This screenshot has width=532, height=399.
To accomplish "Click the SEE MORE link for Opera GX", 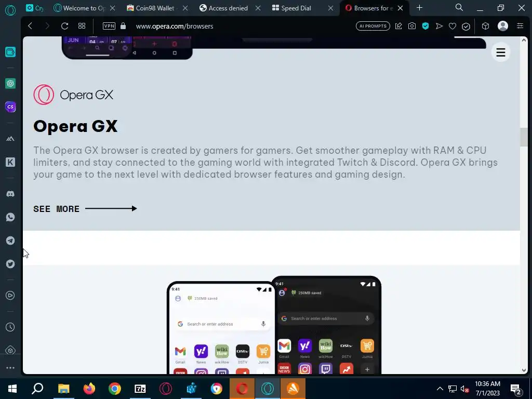I will coord(85,209).
